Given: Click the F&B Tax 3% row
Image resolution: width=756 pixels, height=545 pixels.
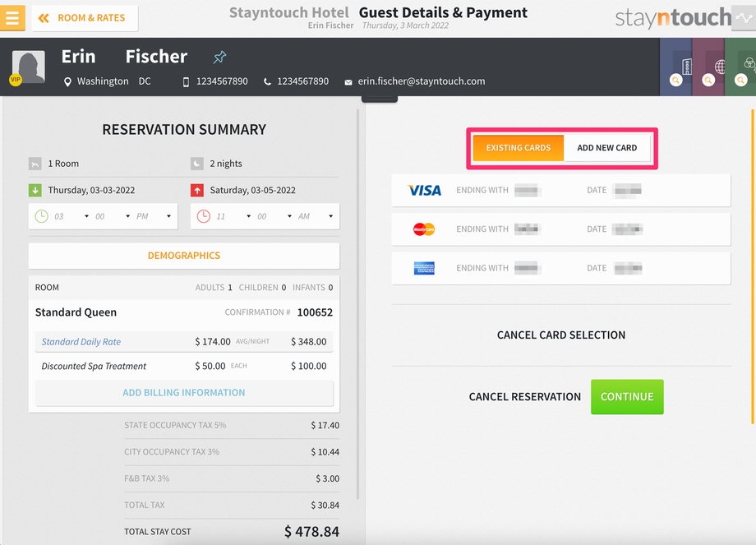Looking at the screenshot, I should (232, 478).
